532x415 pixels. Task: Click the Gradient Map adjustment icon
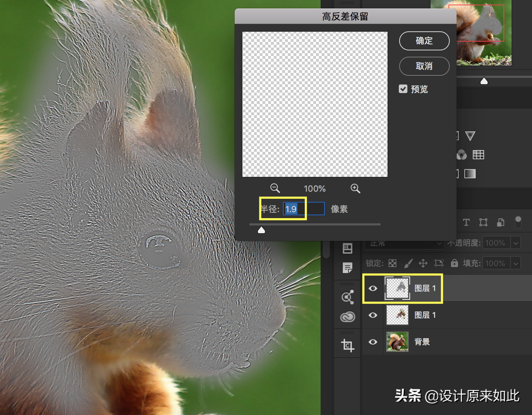470,174
